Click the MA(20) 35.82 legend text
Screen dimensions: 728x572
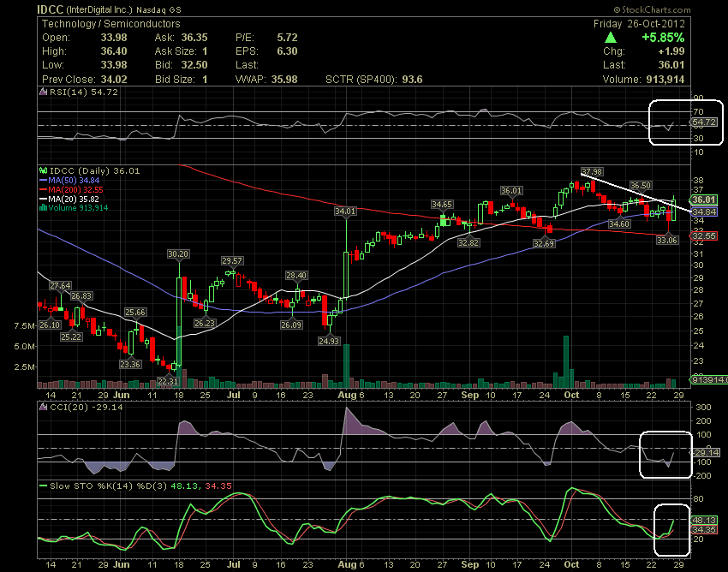pyautogui.click(x=74, y=199)
